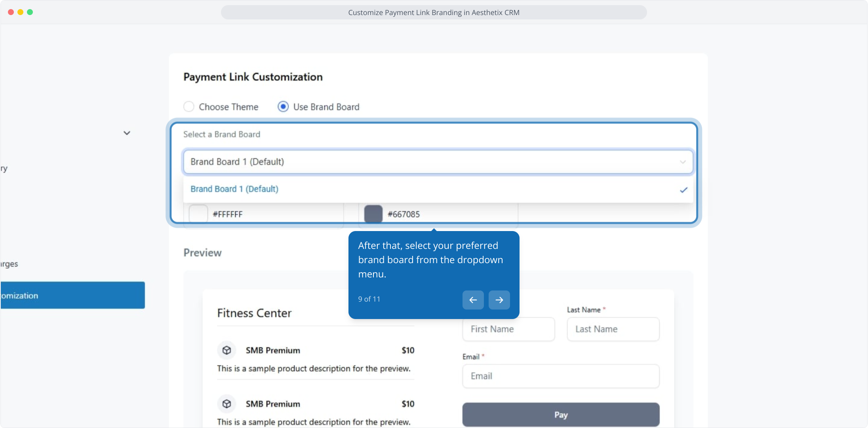Click checkmark beside selected Brand Board option
868x428 pixels.
pyautogui.click(x=683, y=190)
